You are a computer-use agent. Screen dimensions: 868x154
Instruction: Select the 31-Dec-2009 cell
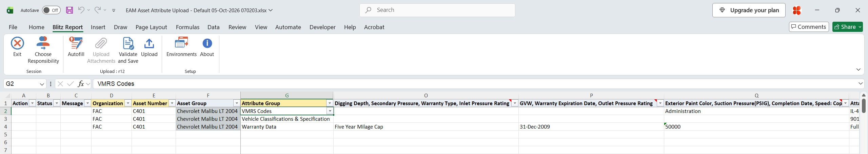pos(591,127)
